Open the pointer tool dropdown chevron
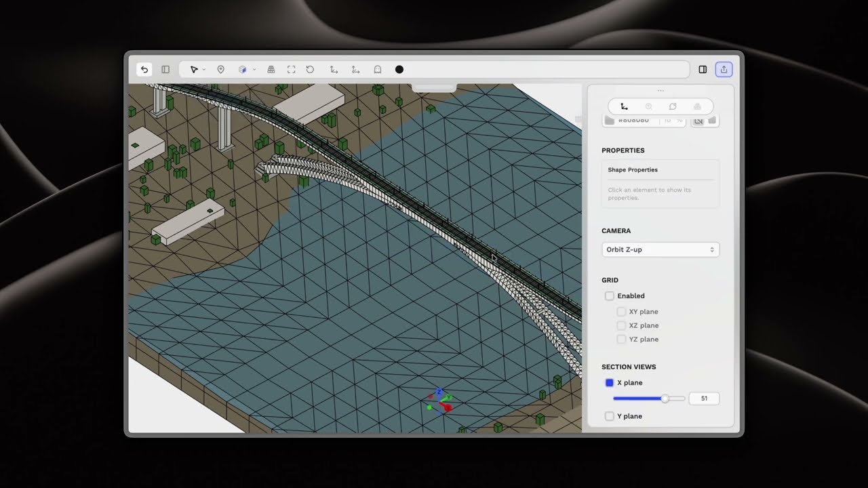 click(x=203, y=70)
